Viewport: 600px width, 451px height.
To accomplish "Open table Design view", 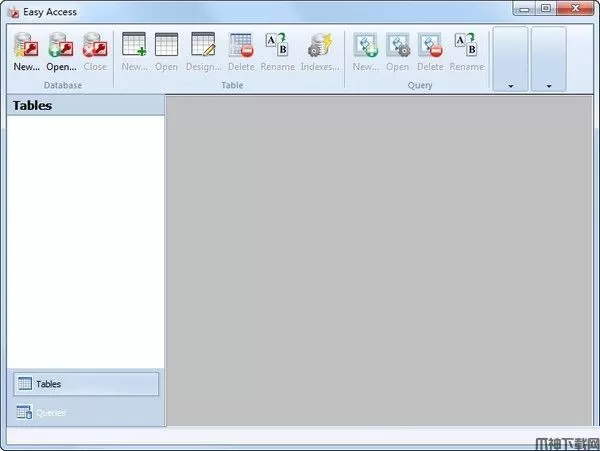I will tap(203, 52).
